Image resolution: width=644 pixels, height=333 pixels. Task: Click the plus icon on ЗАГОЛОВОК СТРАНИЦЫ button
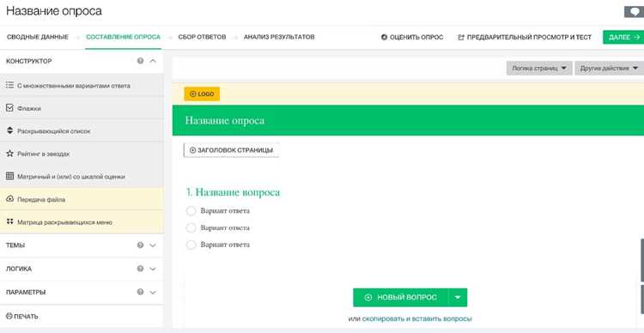192,150
